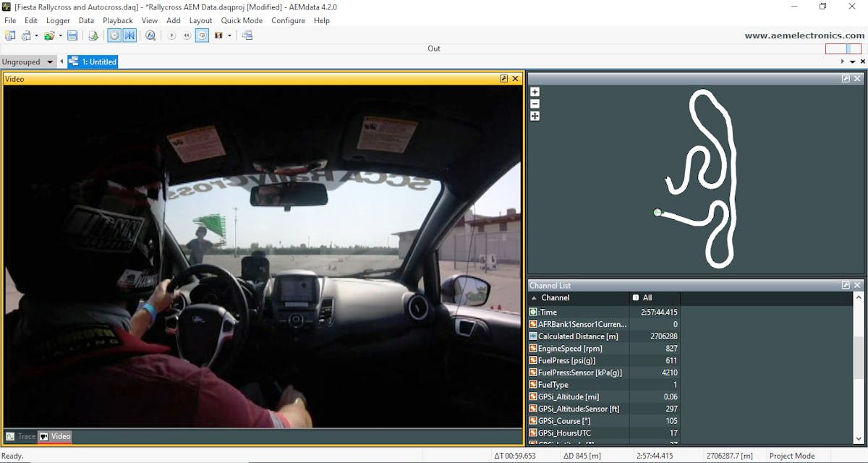Zoom in on the track map
This screenshot has width=868, height=463.
coord(535,92)
